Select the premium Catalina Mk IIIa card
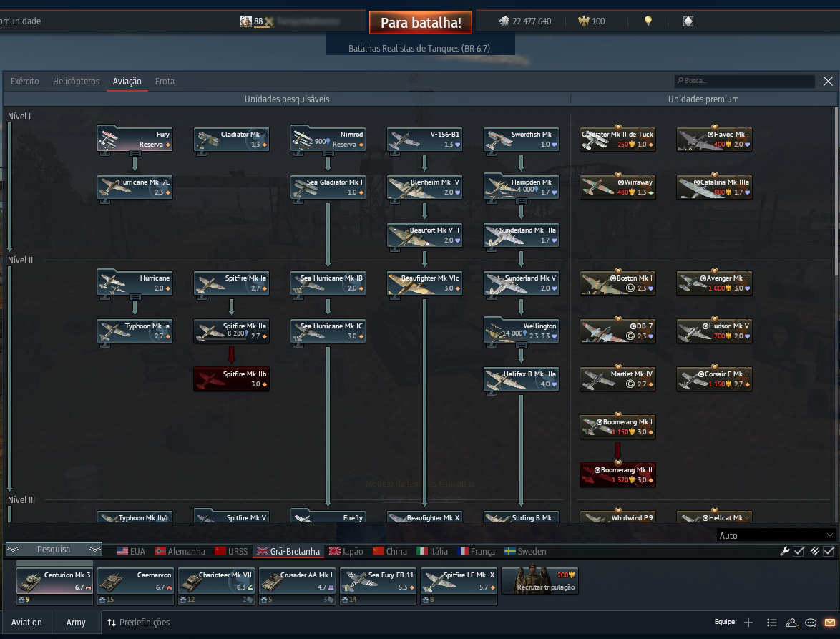The image size is (840, 639). coord(715,187)
